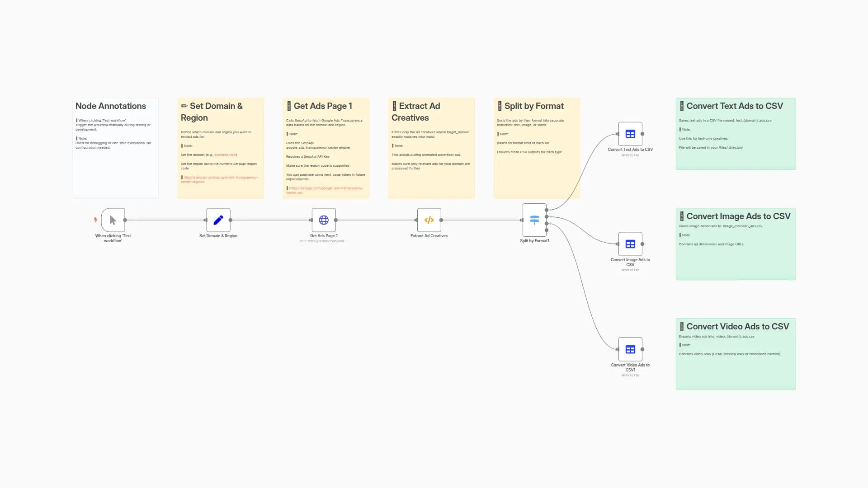Viewport: 868px width, 488px height.
Task: Select the 'Set Domain & Region' sticky note heading
Action: [x=212, y=112]
